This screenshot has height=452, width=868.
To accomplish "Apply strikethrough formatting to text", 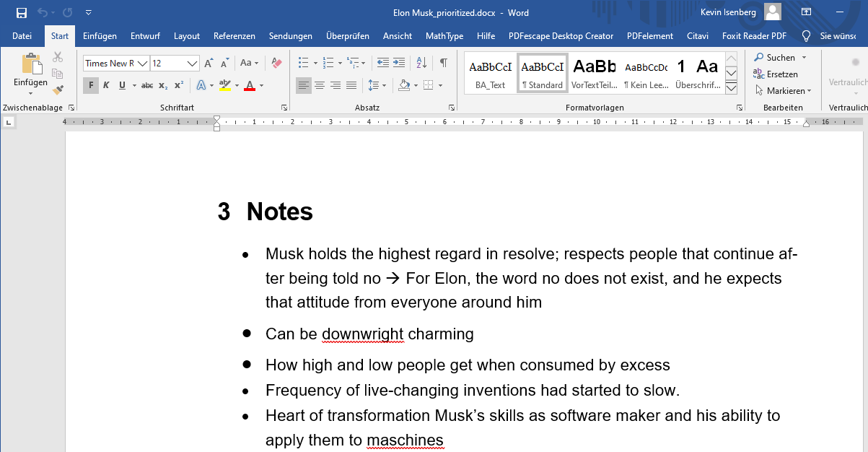I will pos(147,86).
